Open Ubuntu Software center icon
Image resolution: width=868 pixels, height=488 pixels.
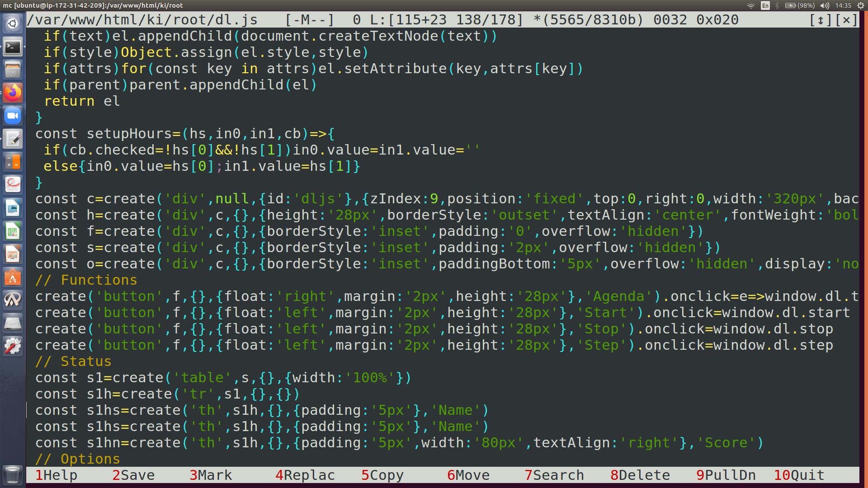pyautogui.click(x=13, y=277)
